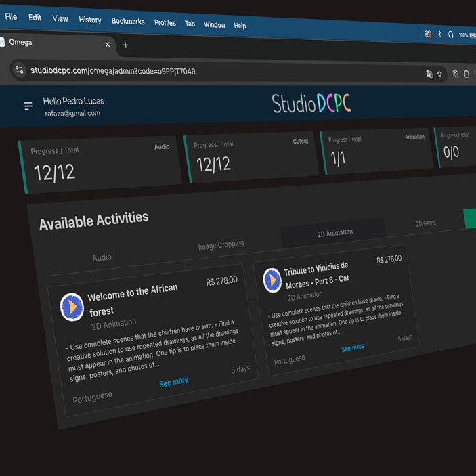Click the StudioDCPC logo
The image size is (476, 476).
(311, 104)
